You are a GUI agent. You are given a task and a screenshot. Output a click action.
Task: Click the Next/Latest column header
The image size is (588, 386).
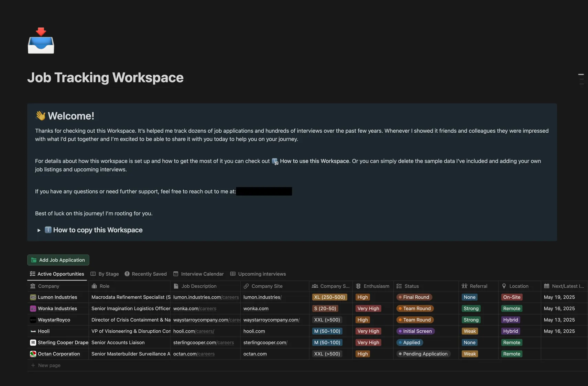coord(564,286)
